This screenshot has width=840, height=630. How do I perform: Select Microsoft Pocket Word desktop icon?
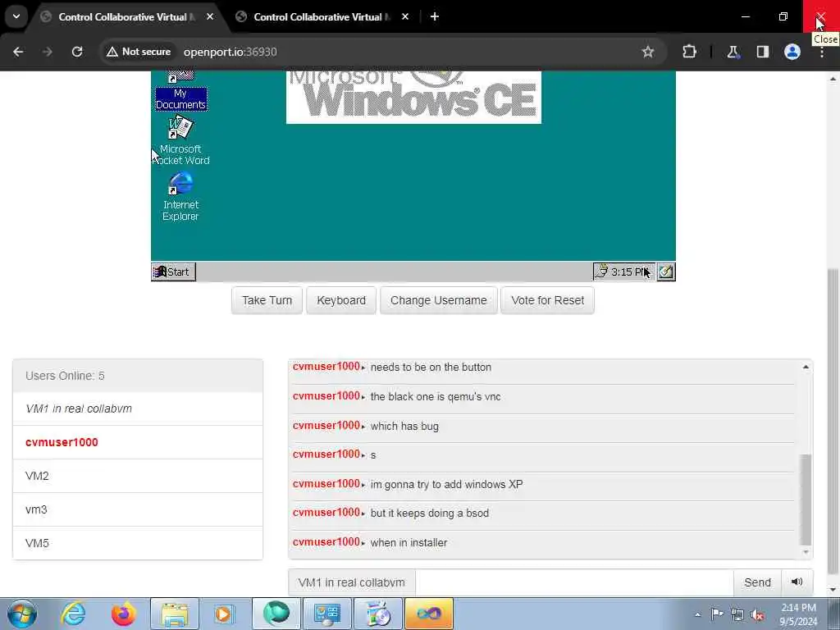(x=180, y=141)
